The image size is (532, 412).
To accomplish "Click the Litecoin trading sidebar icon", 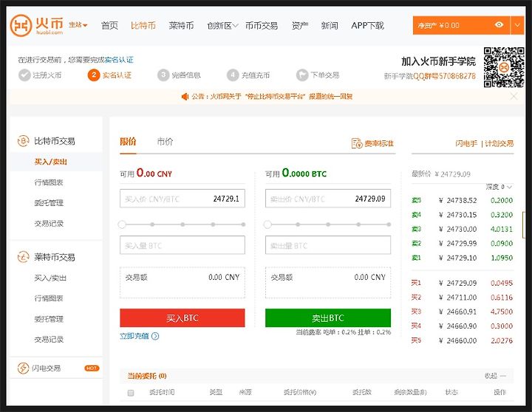I will [x=23, y=257].
